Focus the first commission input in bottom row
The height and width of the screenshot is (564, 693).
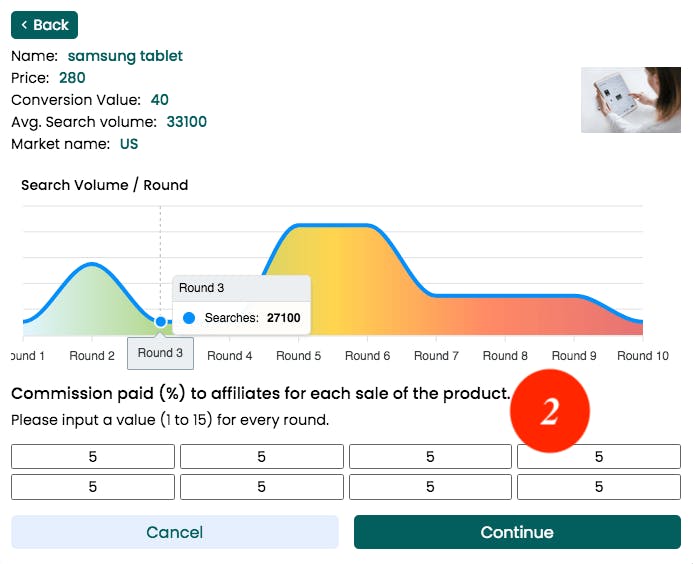(93, 487)
